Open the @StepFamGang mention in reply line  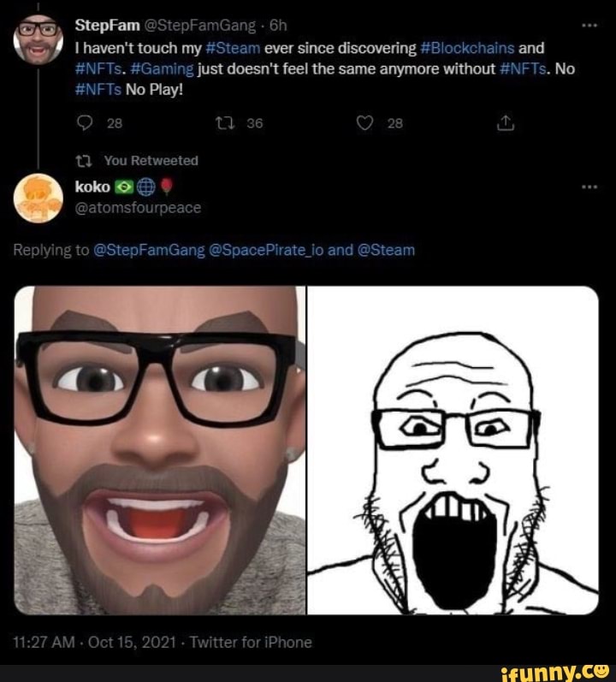pyautogui.click(x=147, y=250)
